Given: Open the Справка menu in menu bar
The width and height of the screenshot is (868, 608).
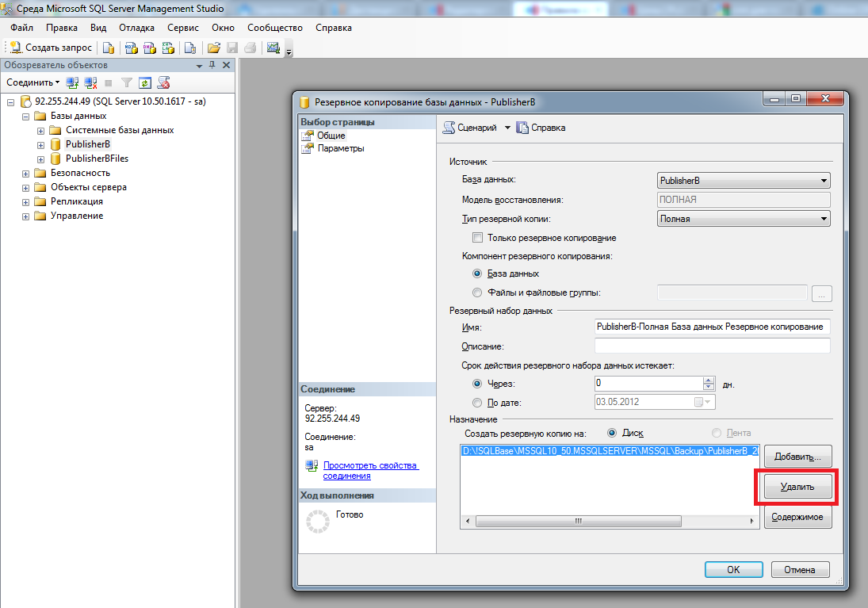Looking at the screenshot, I should [333, 28].
